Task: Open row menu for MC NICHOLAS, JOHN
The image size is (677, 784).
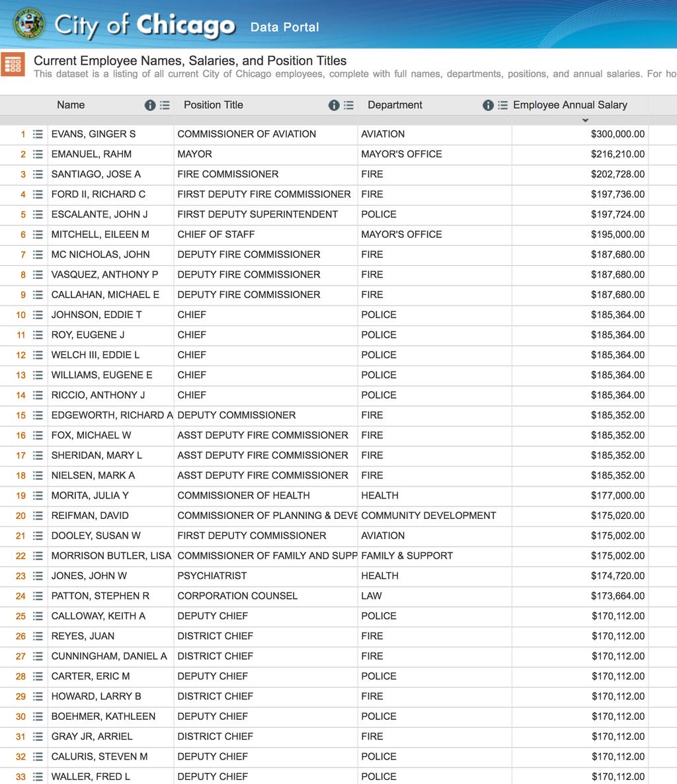Action: point(38,255)
